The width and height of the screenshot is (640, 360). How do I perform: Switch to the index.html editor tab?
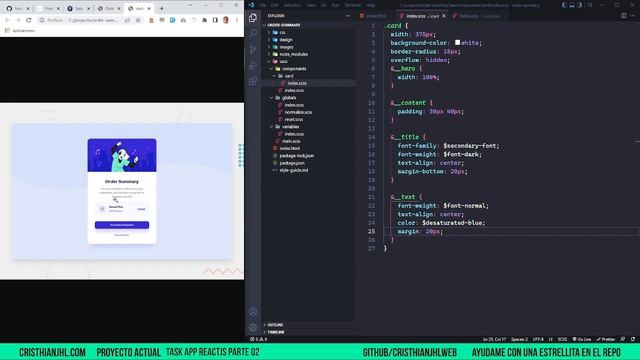click(376, 16)
